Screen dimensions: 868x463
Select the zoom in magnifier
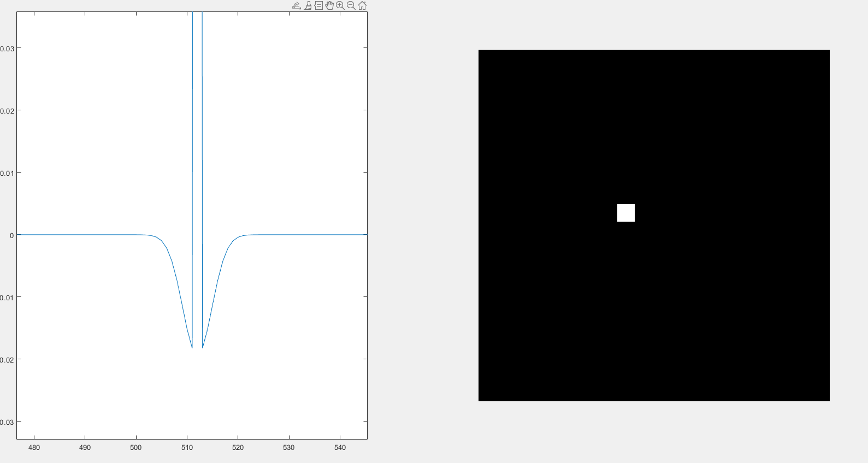[x=340, y=5]
